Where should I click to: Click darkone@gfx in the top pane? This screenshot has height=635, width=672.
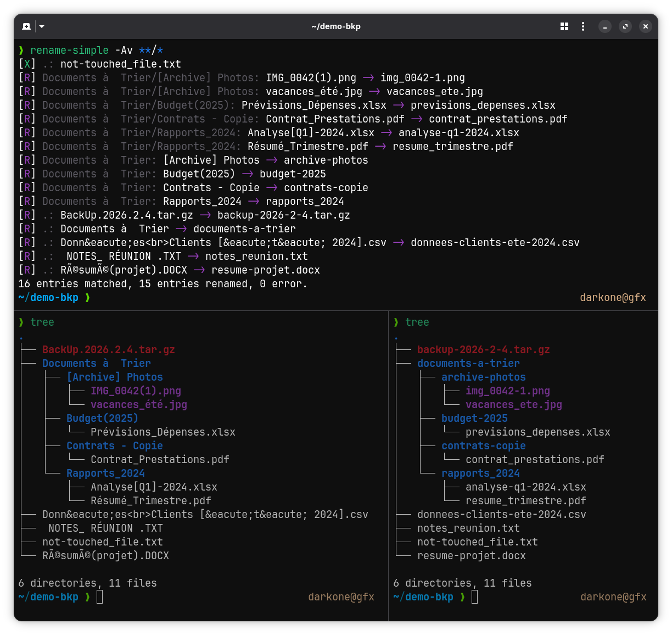[613, 298]
